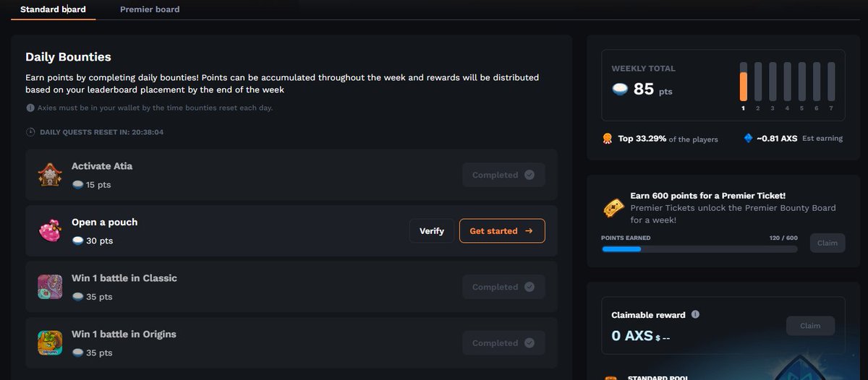The image size is (868, 380).
Task: Click the Activate Atia bounty title
Action: tap(102, 166)
